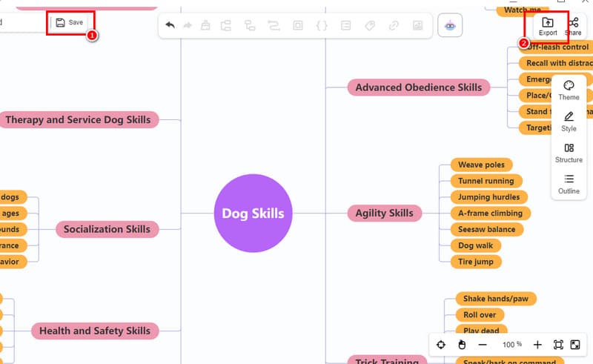Click the Undo arrow in toolbar
This screenshot has height=364, width=593.
[170, 25]
